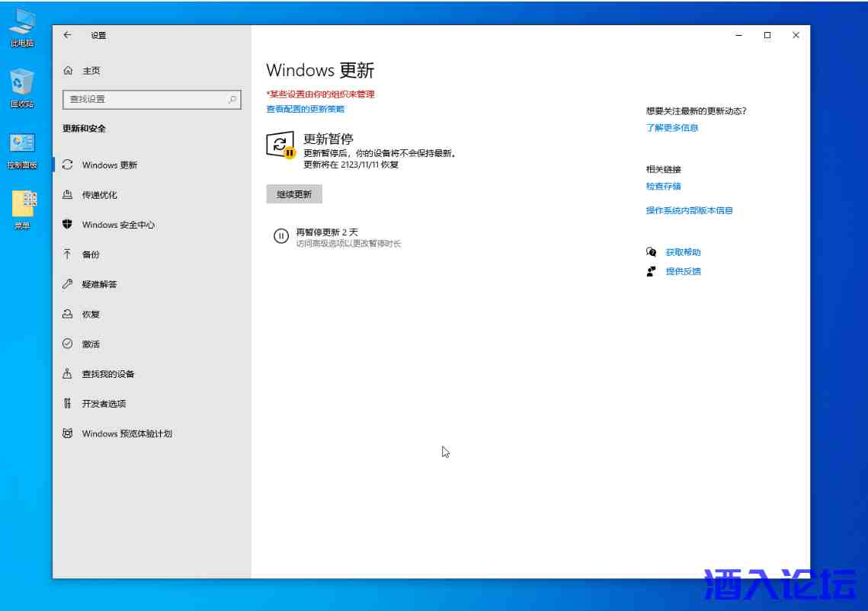This screenshot has width=868, height=611.
Task: Click the 疑难解答 wrench icon
Action: coord(68,284)
